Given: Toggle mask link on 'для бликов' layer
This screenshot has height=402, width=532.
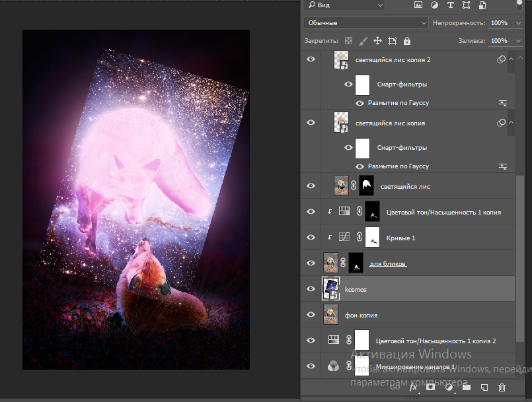Looking at the screenshot, I should (x=343, y=263).
